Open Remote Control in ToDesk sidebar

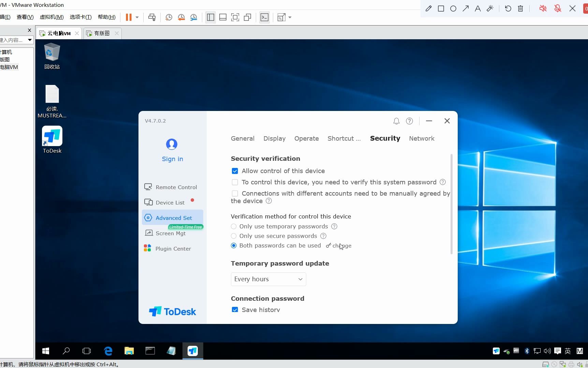pos(173,187)
